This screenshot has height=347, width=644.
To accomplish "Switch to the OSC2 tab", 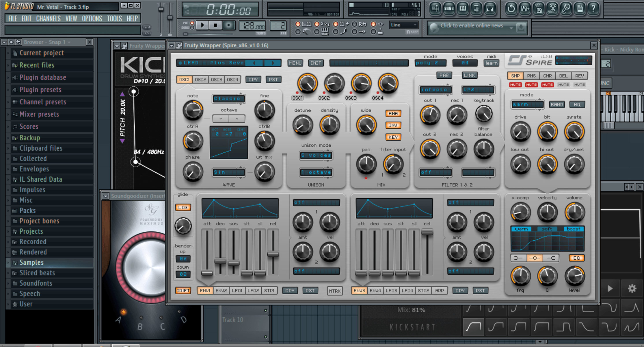I will (x=200, y=80).
